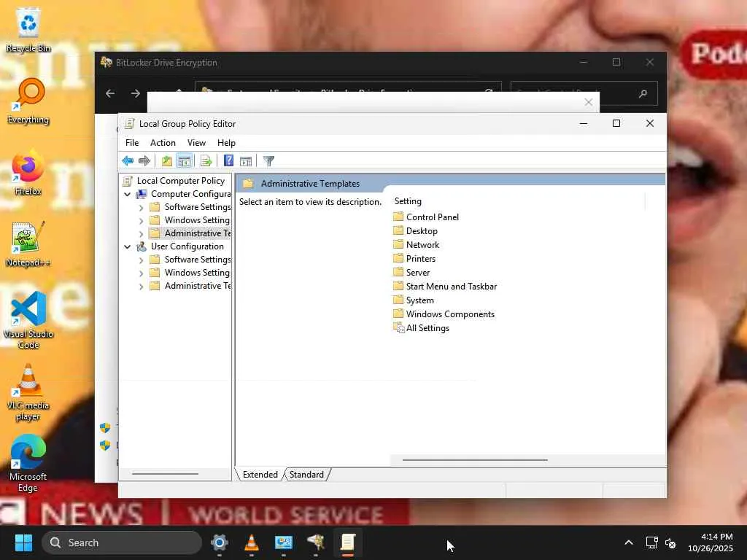Select the User Configuration tree item
The height and width of the screenshot is (560, 747).
pos(187,246)
